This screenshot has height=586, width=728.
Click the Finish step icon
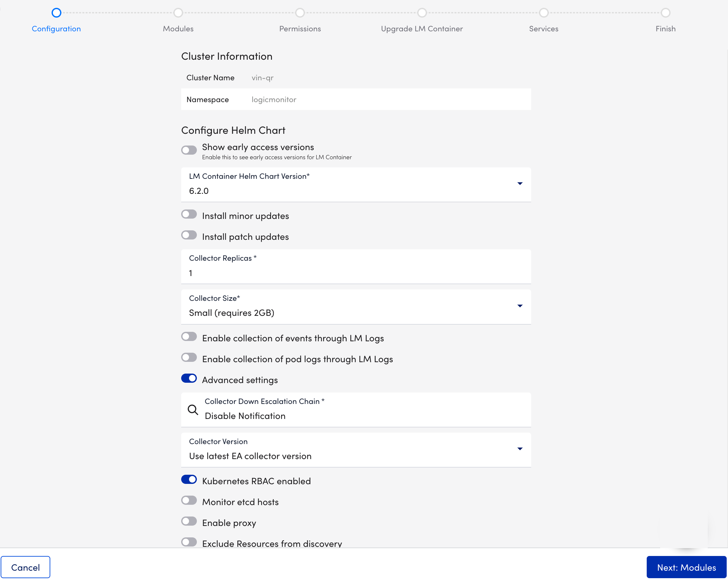click(x=666, y=12)
